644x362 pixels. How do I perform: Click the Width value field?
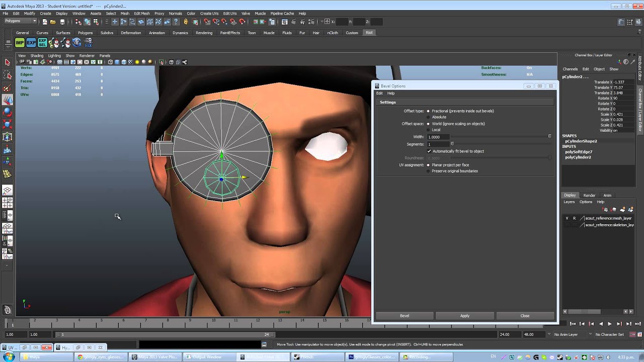point(438,137)
